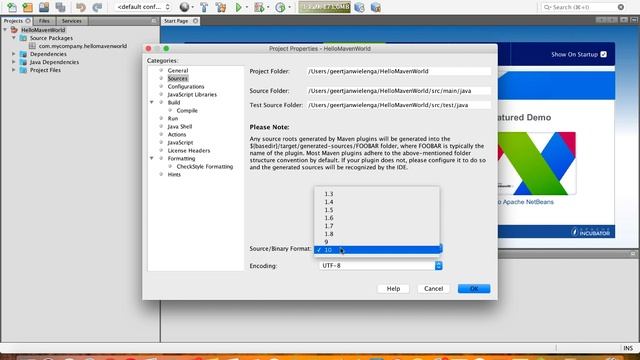Click the Redo arrow icon
This screenshot has width=640, height=360.
point(97,7)
